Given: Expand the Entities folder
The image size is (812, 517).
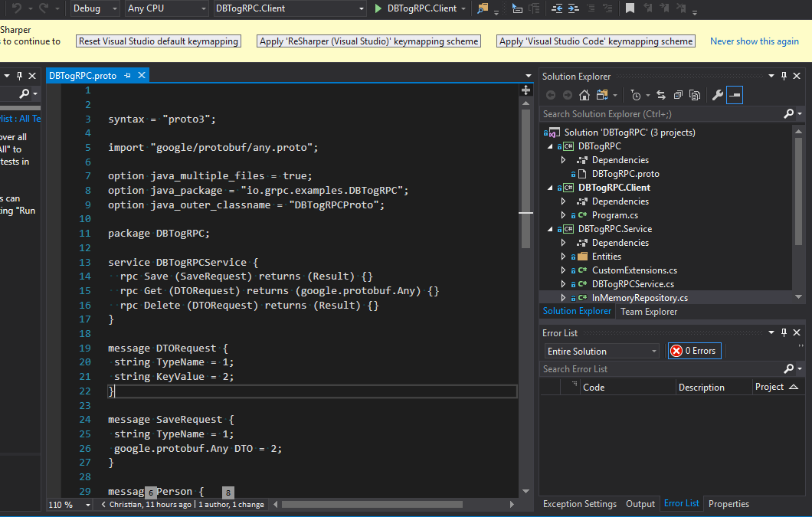Looking at the screenshot, I should (x=564, y=257).
